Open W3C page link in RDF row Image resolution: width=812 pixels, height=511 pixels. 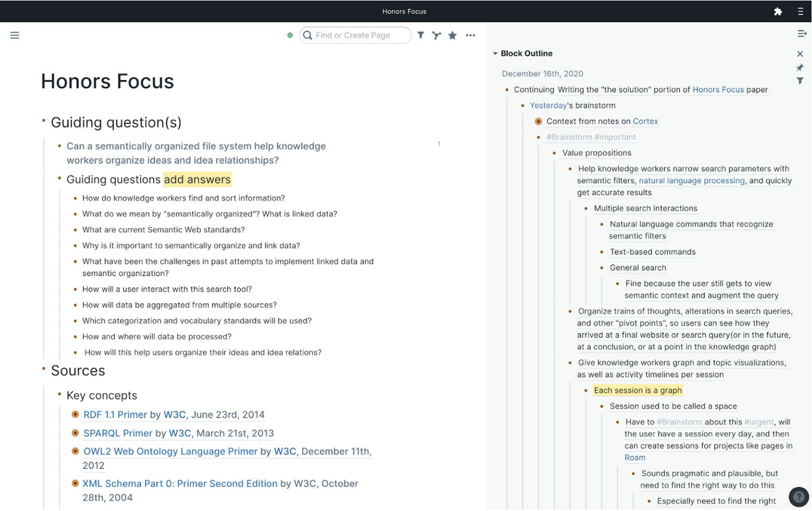pyautogui.click(x=175, y=415)
